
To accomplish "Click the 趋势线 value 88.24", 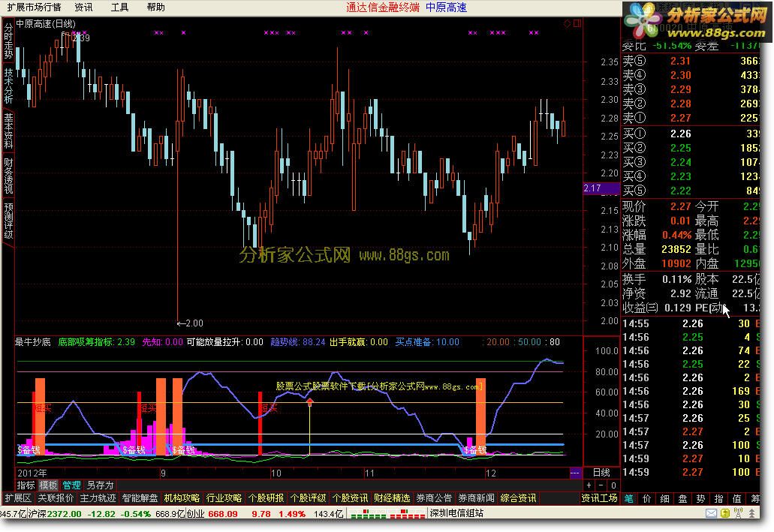I will (314, 342).
